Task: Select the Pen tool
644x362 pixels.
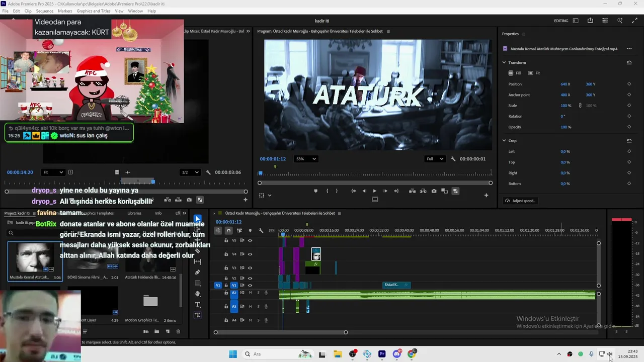Action: [x=198, y=273]
